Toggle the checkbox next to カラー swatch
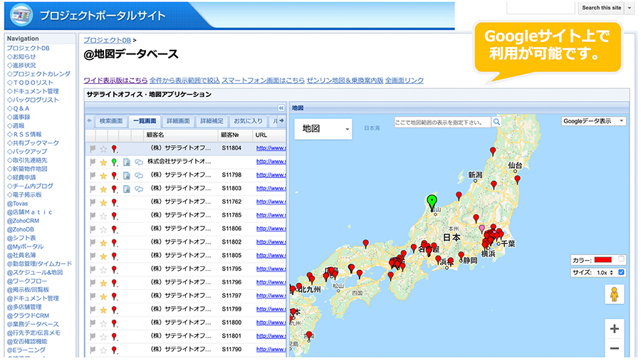Viewport: 641px width, 364px height. pos(621,259)
